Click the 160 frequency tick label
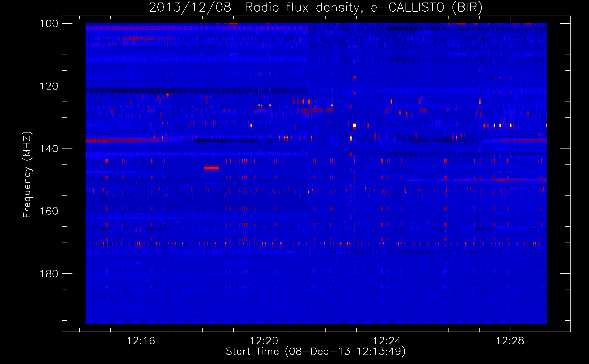589x364 pixels. [x=49, y=211]
